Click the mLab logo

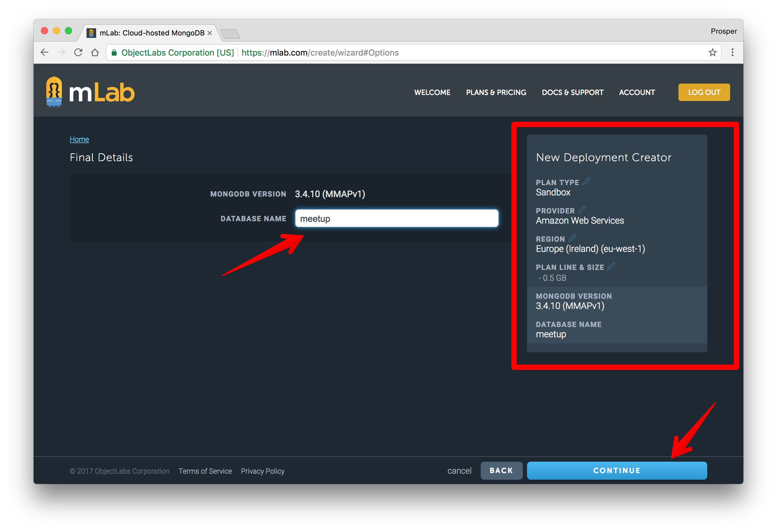point(90,92)
